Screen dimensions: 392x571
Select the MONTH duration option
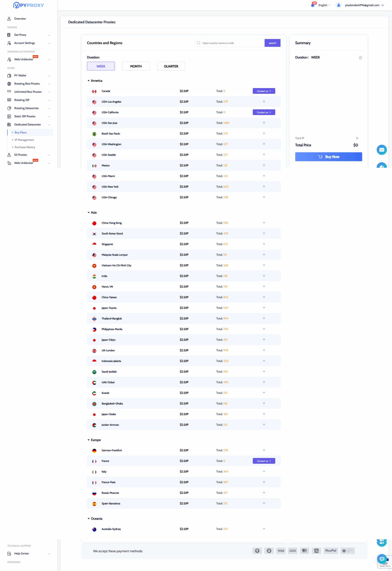[136, 66]
